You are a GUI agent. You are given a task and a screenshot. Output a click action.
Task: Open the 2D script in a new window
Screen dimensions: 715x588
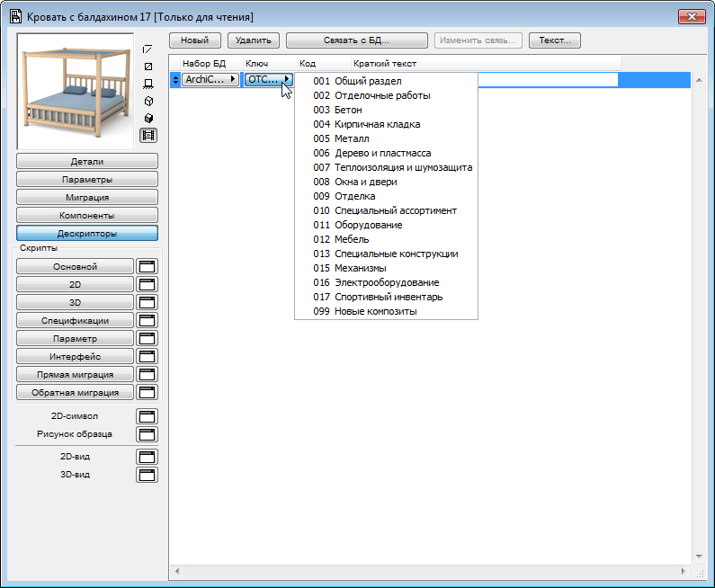click(x=147, y=284)
